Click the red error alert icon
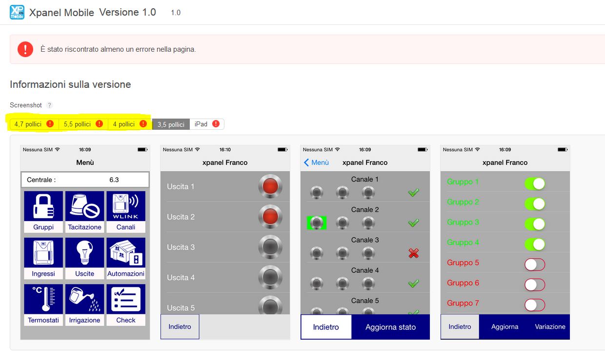The height and width of the screenshot is (364, 605). [x=25, y=49]
